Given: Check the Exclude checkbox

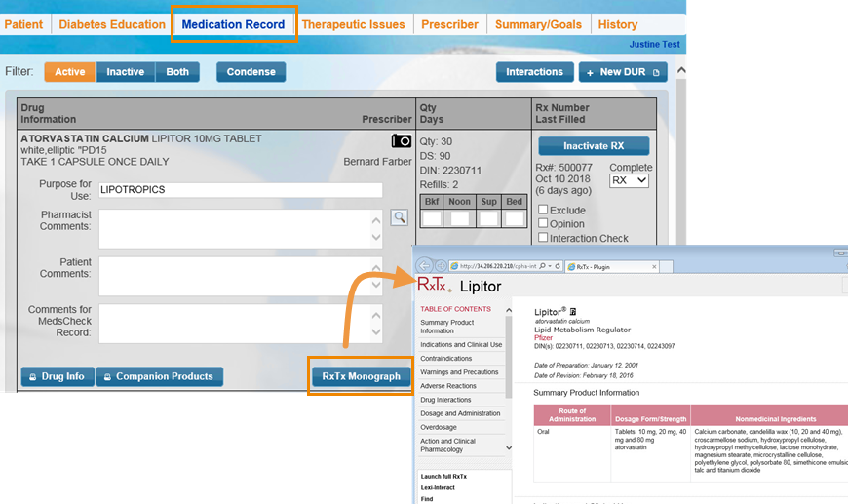Looking at the screenshot, I should pyautogui.click(x=543, y=210).
